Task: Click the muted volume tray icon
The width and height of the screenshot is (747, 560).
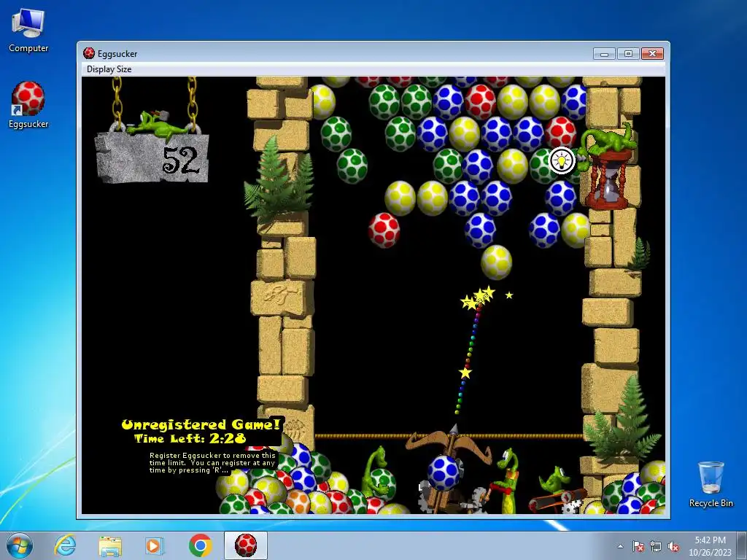Action: (x=673, y=546)
